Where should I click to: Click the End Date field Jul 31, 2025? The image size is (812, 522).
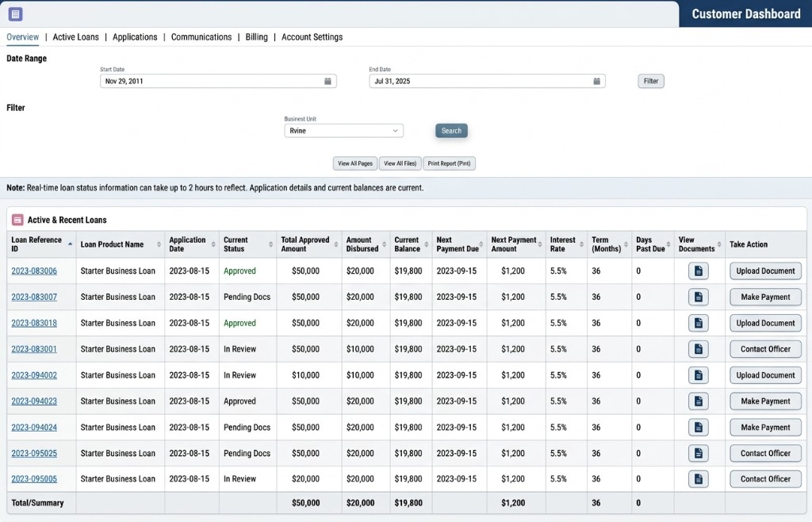click(488, 81)
